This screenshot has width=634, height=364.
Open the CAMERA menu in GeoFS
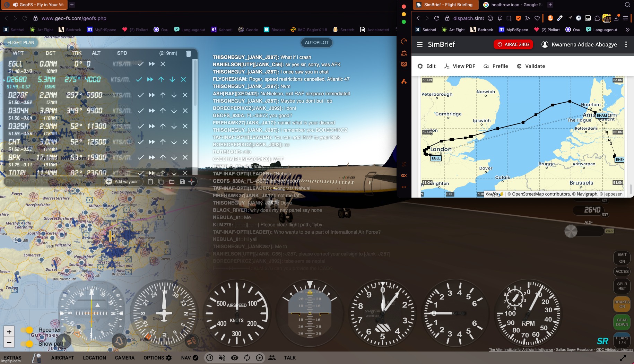click(125, 358)
